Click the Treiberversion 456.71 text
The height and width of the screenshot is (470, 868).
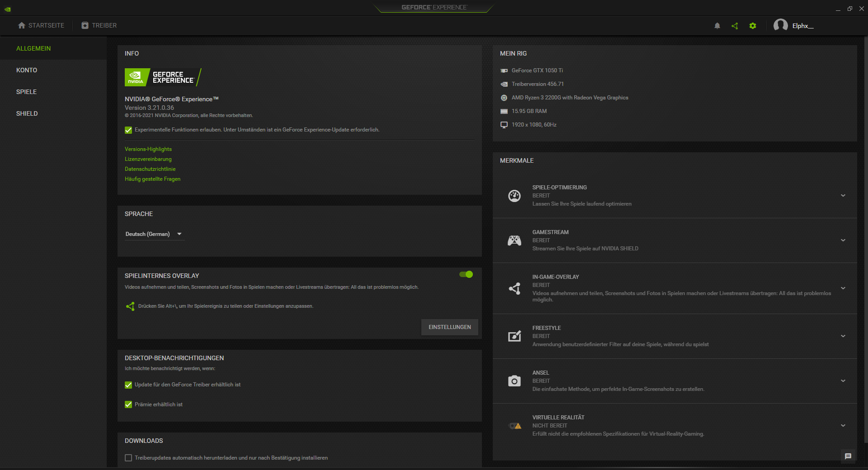tap(538, 84)
